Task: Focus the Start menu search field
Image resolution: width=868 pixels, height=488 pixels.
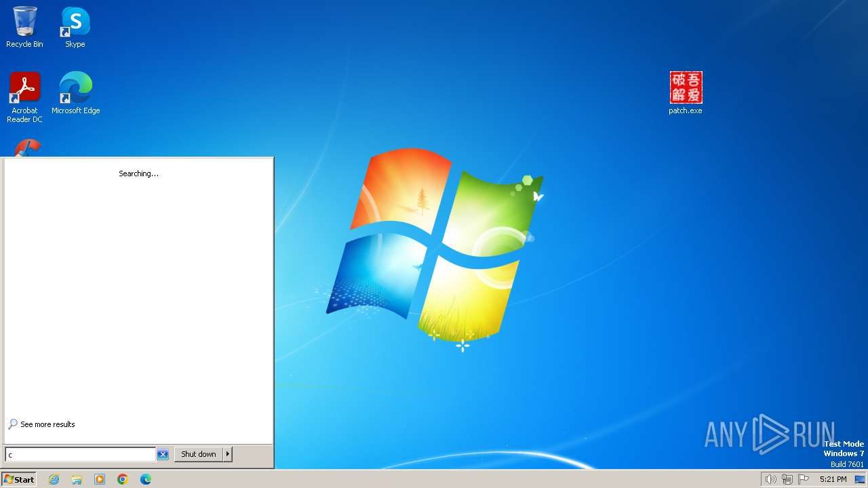Action: (x=80, y=454)
